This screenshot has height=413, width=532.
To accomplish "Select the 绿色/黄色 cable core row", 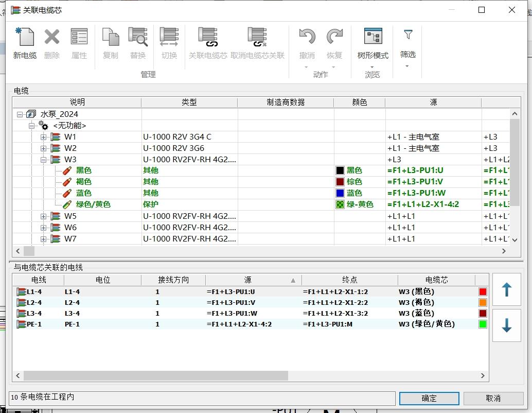I will (x=93, y=204).
